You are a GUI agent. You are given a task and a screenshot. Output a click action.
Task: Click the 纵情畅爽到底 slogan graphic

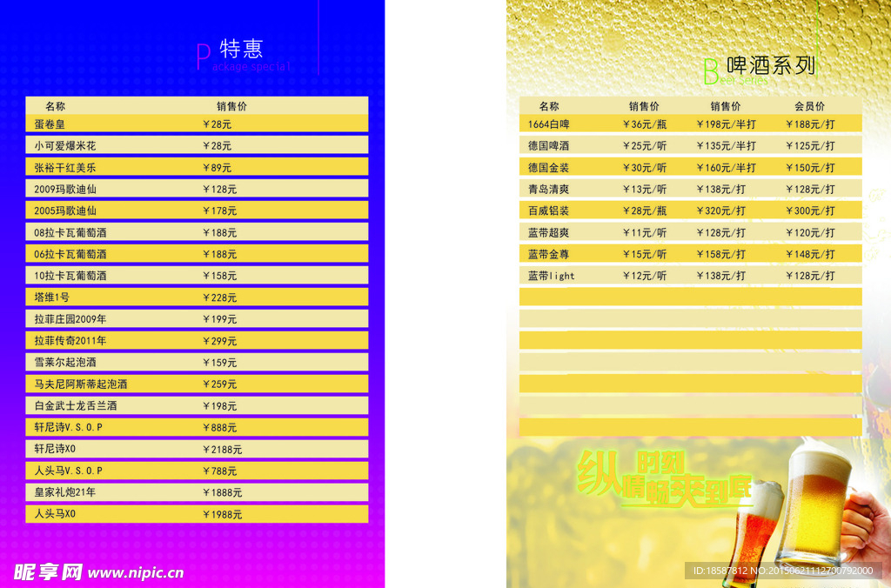pos(665,478)
